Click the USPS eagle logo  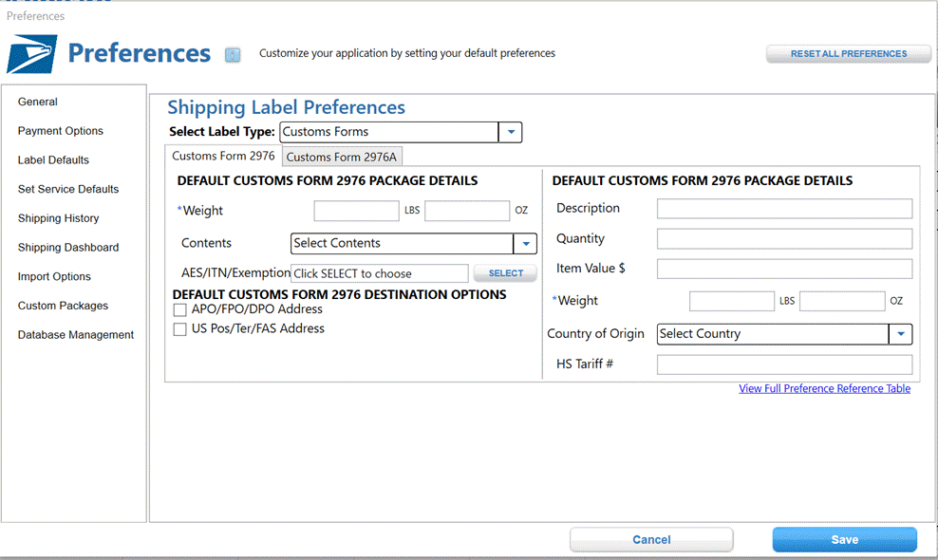pos(31,54)
